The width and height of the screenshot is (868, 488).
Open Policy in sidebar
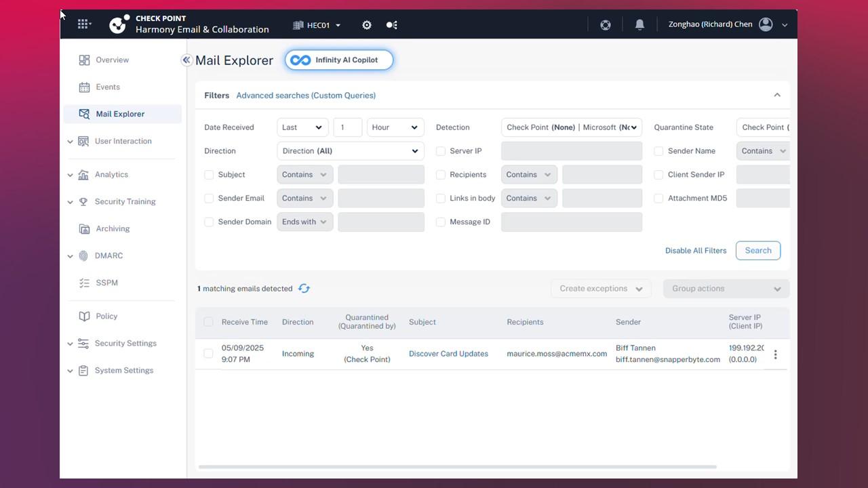click(106, 316)
